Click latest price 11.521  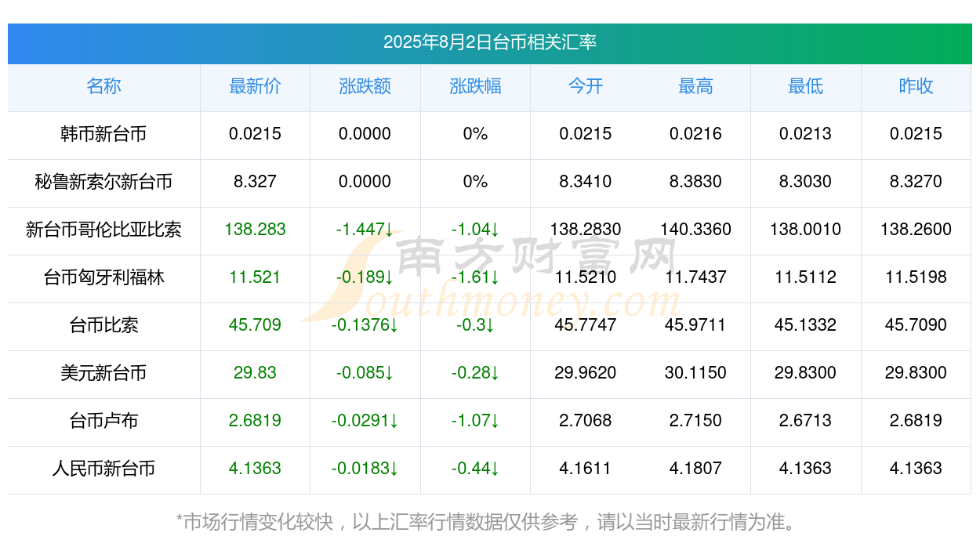tap(255, 277)
